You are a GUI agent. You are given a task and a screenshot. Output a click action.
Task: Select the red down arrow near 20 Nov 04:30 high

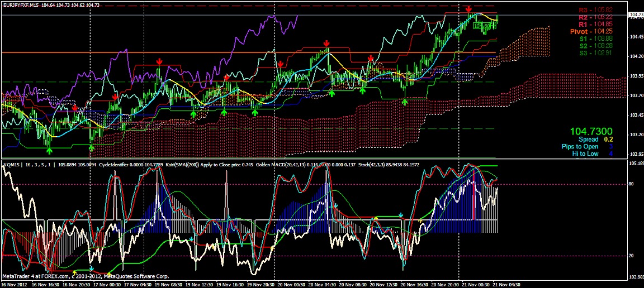click(x=326, y=43)
